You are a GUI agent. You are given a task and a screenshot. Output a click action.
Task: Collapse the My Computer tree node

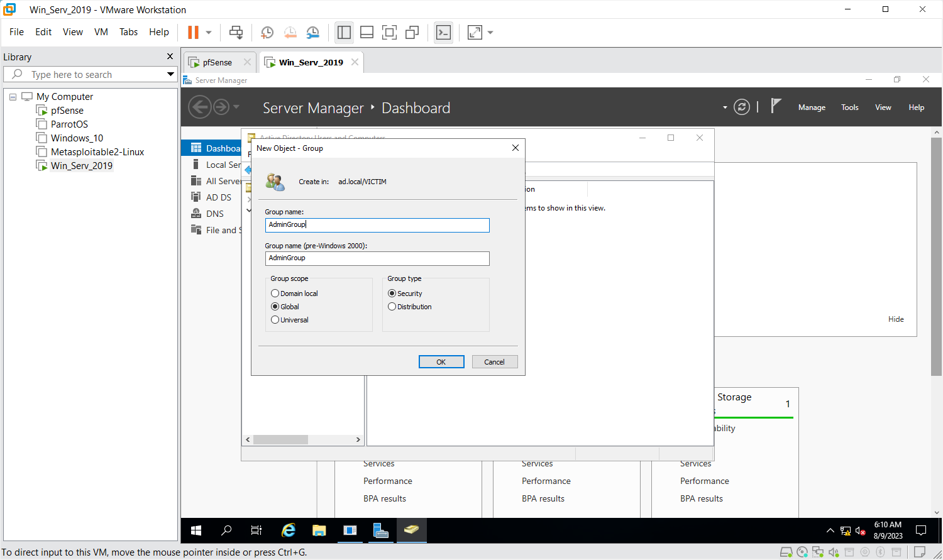click(13, 97)
